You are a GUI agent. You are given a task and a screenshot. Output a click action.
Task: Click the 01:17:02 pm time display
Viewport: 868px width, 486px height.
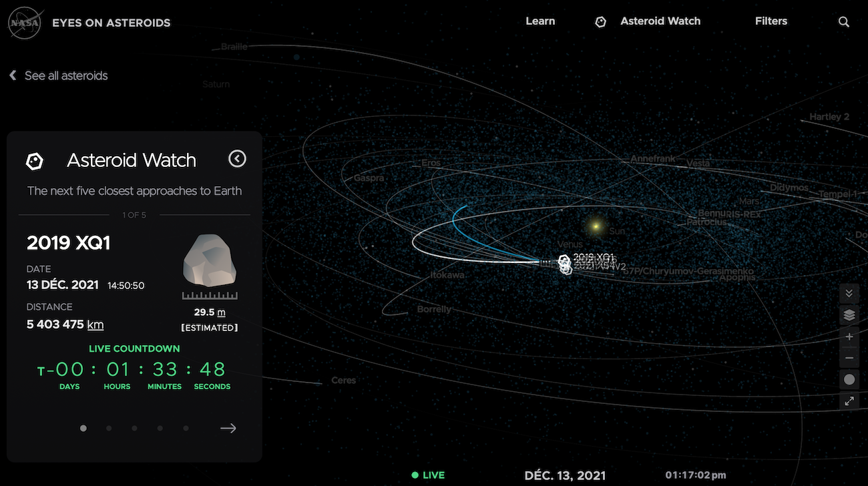[x=695, y=475]
